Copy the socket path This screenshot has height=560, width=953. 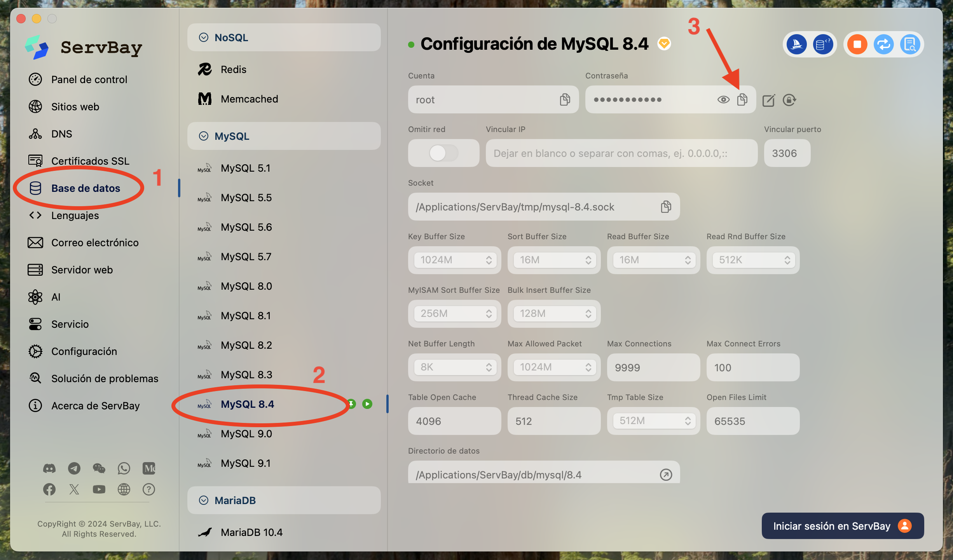pos(666,207)
